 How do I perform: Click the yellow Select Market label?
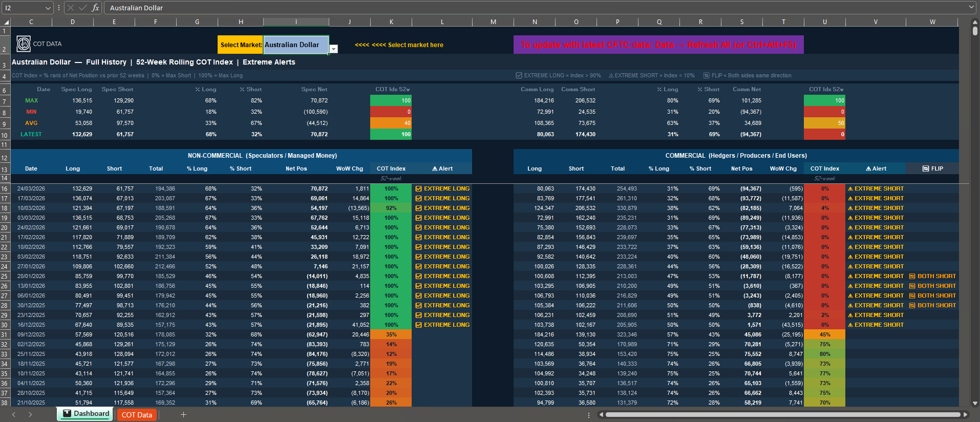[x=240, y=45]
